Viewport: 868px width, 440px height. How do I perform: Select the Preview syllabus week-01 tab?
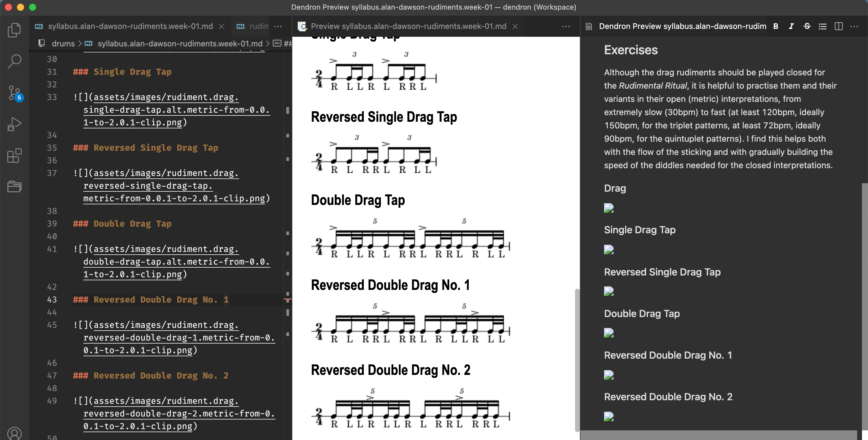coord(408,26)
